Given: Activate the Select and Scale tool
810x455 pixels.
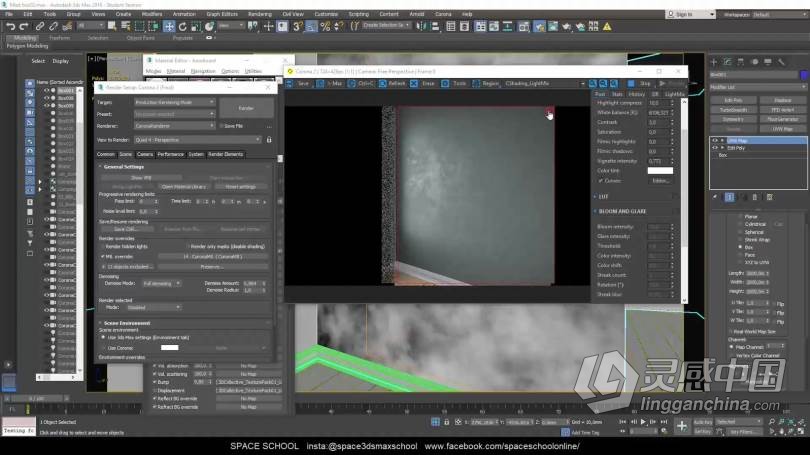Looking at the screenshot, I should [196, 26].
